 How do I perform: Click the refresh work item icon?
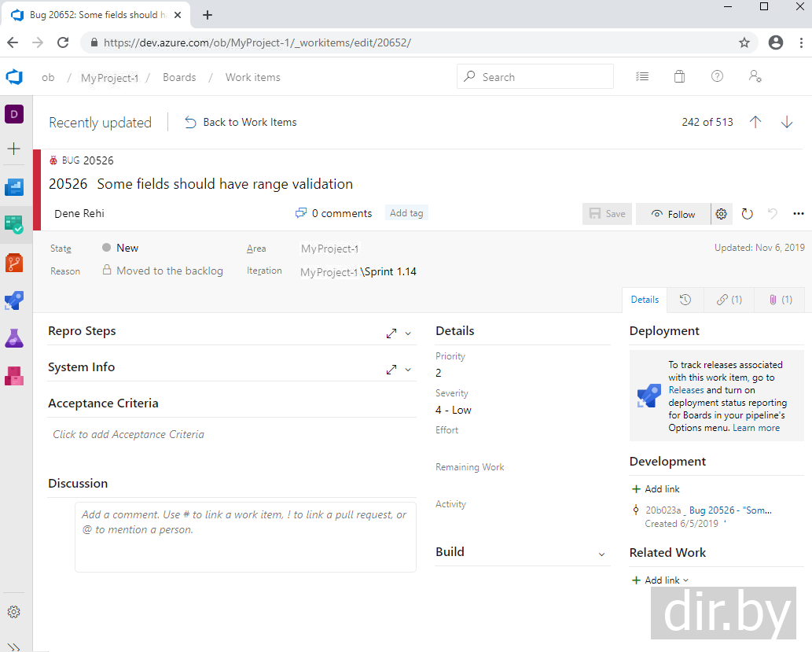coord(748,214)
